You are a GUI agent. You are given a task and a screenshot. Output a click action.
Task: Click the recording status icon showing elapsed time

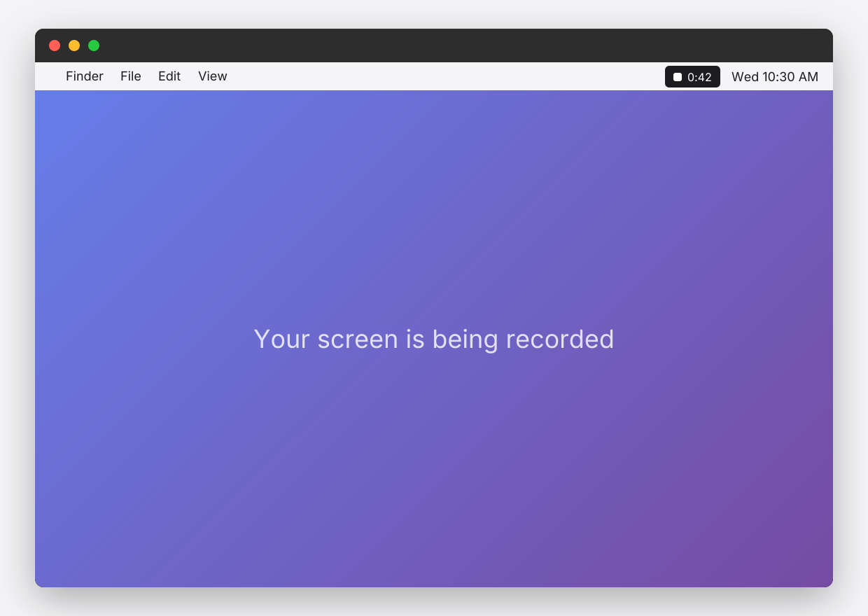point(692,77)
